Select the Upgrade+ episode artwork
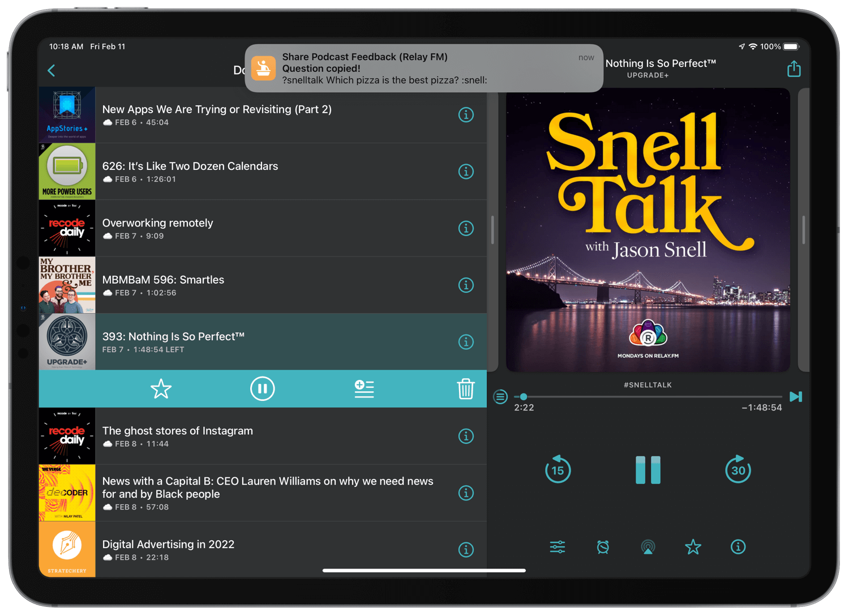This screenshot has width=849, height=616. point(67,342)
